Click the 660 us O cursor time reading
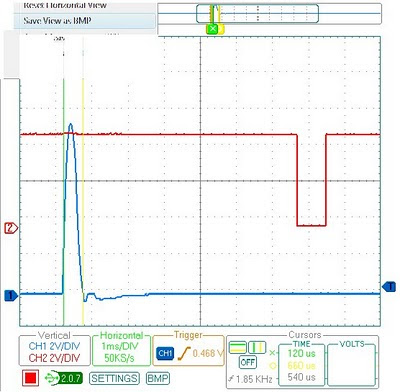400x392 pixels. pos(301,365)
